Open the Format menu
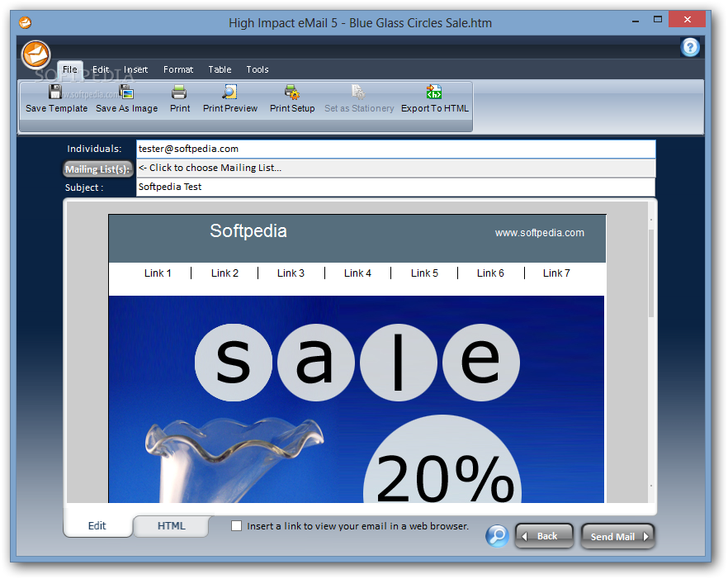This screenshot has height=579, width=728. pyautogui.click(x=177, y=69)
